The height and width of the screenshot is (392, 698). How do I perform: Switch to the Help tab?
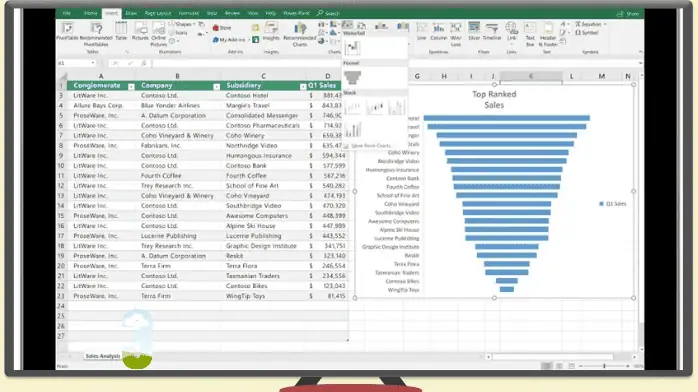270,13
